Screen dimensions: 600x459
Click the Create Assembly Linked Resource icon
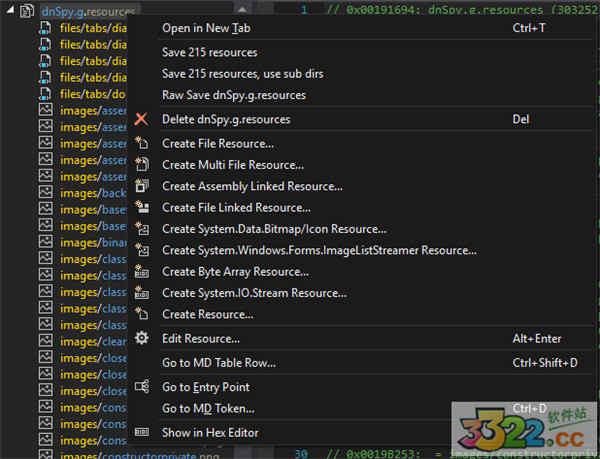click(x=142, y=186)
